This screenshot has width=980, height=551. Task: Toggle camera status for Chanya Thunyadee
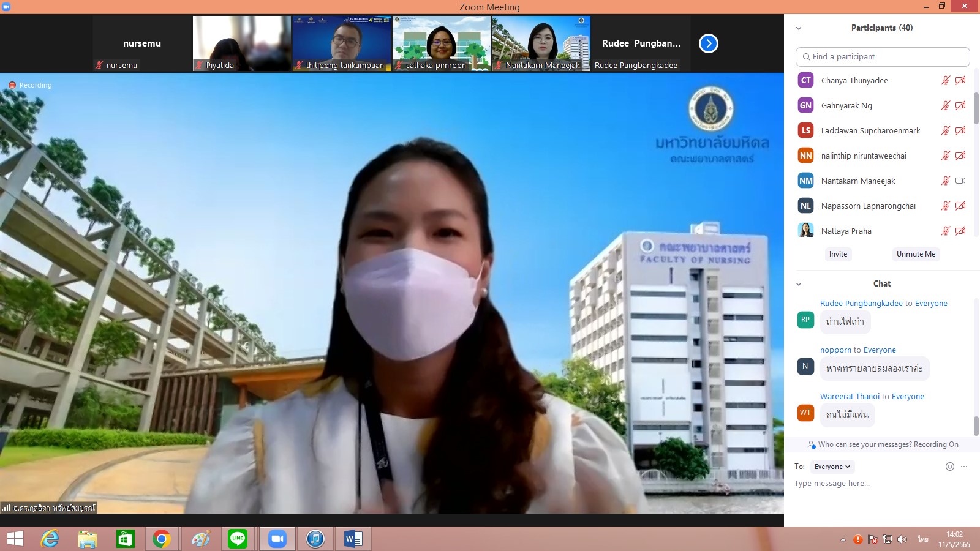pos(960,80)
